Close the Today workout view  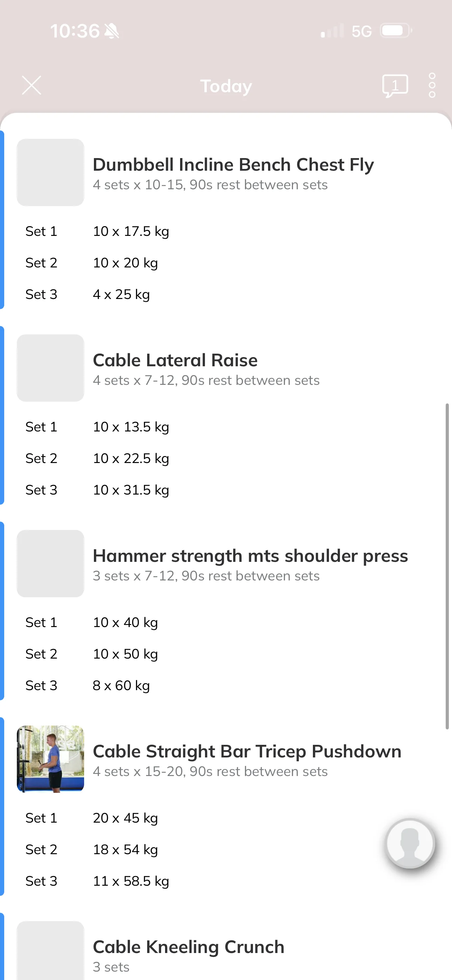[x=32, y=85]
